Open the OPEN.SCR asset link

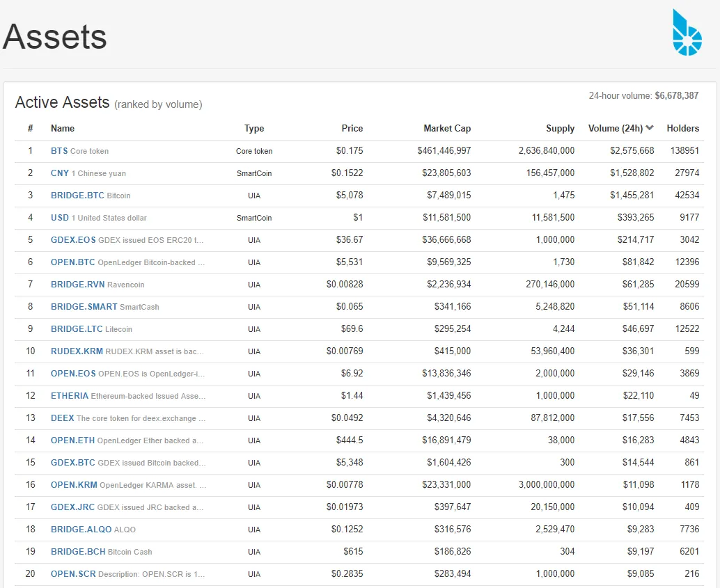pyautogui.click(x=73, y=574)
